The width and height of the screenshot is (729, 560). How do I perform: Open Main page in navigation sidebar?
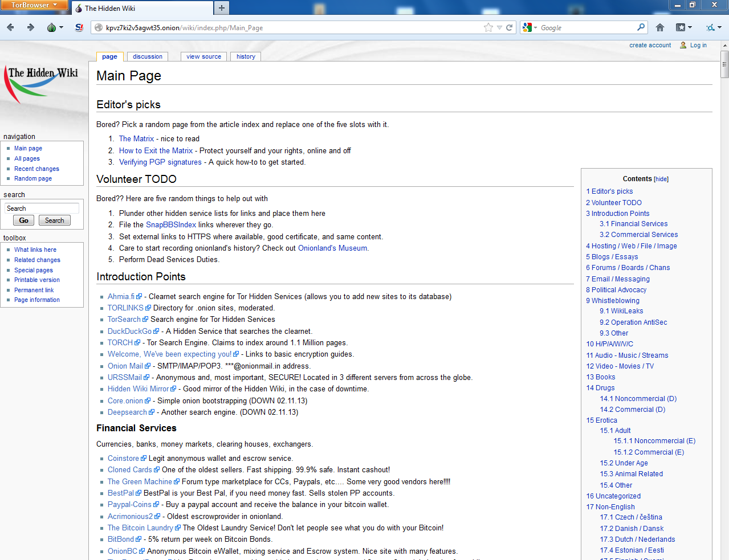(x=28, y=148)
